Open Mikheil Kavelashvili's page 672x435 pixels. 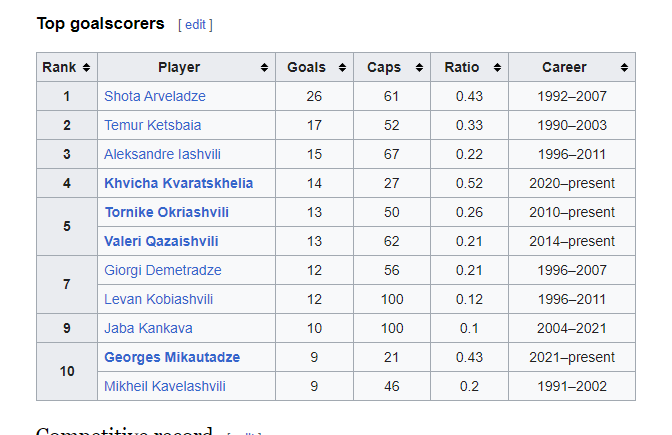pos(165,387)
